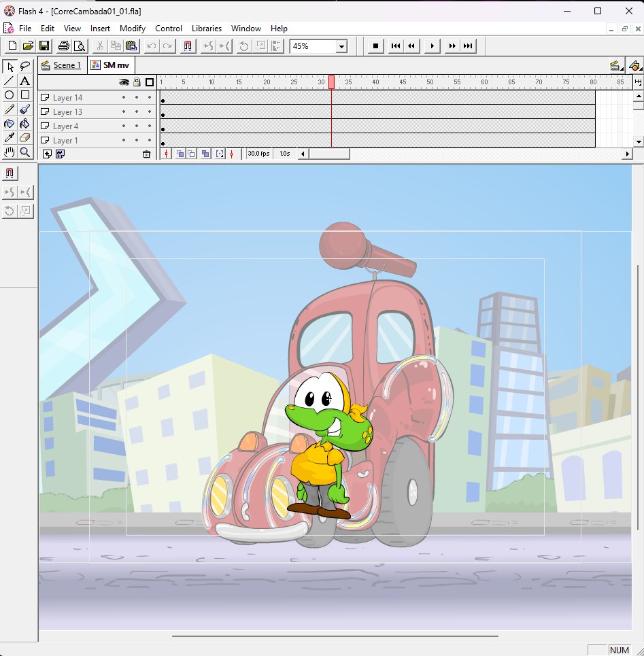Select the Paint Bucket tool
644x656 pixels.
[x=25, y=124]
